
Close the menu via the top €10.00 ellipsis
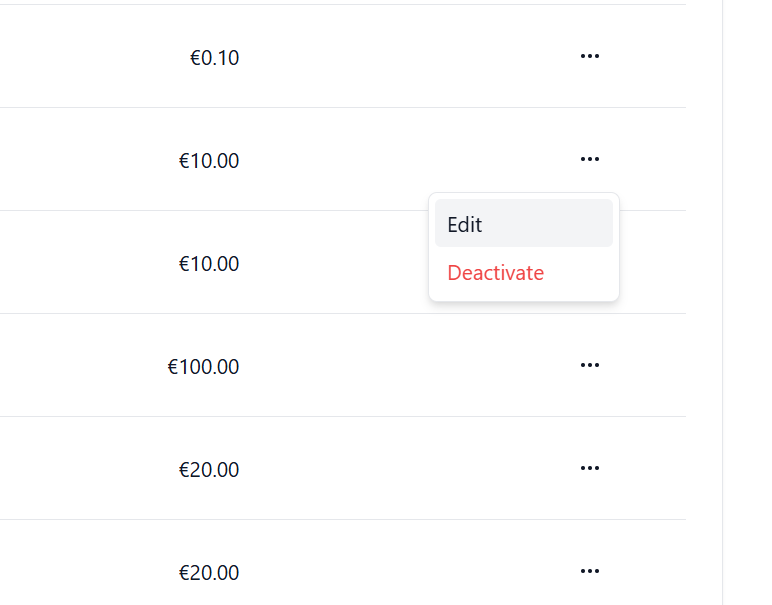coord(590,159)
